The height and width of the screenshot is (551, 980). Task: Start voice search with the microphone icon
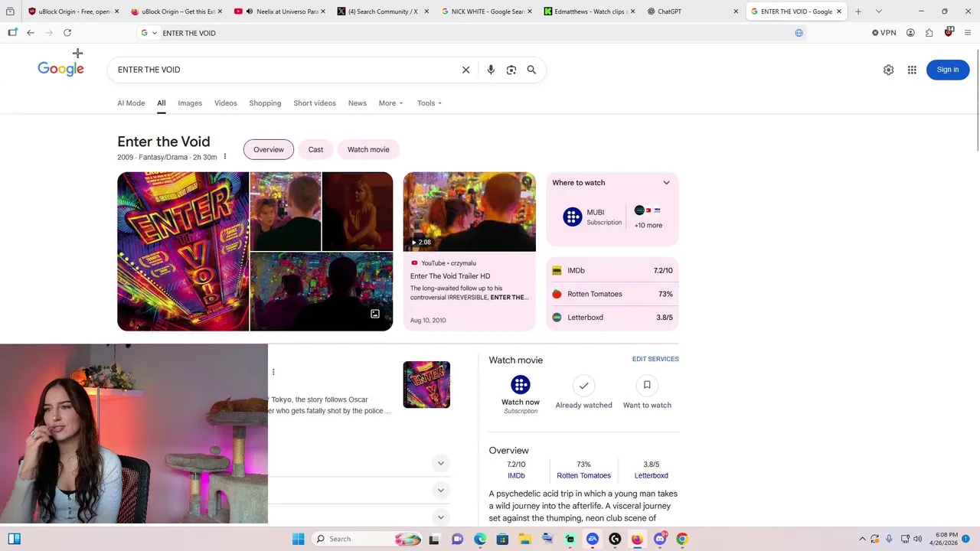(x=491, y=70)
